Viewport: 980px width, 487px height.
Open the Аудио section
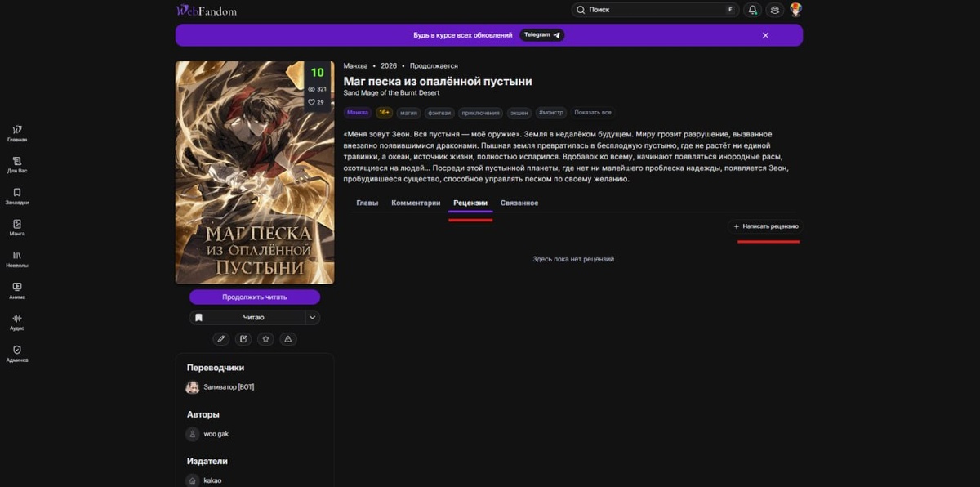(17, 322)
